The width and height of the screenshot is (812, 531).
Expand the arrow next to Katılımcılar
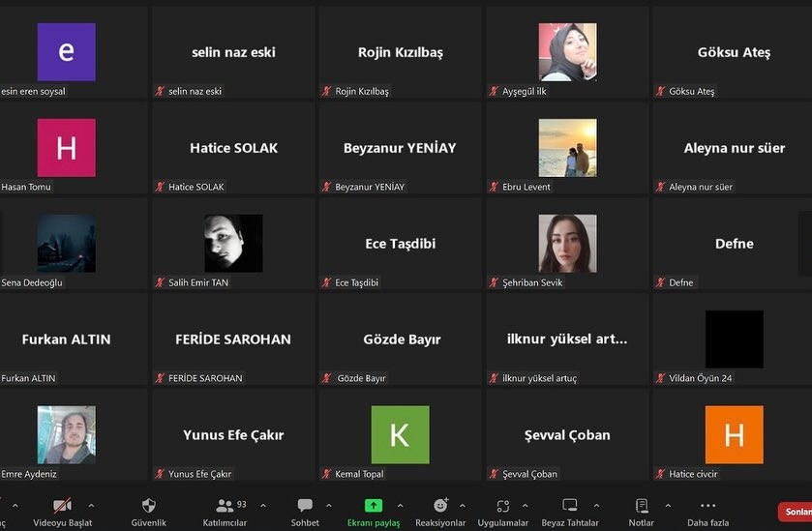(x=263, y=505)
